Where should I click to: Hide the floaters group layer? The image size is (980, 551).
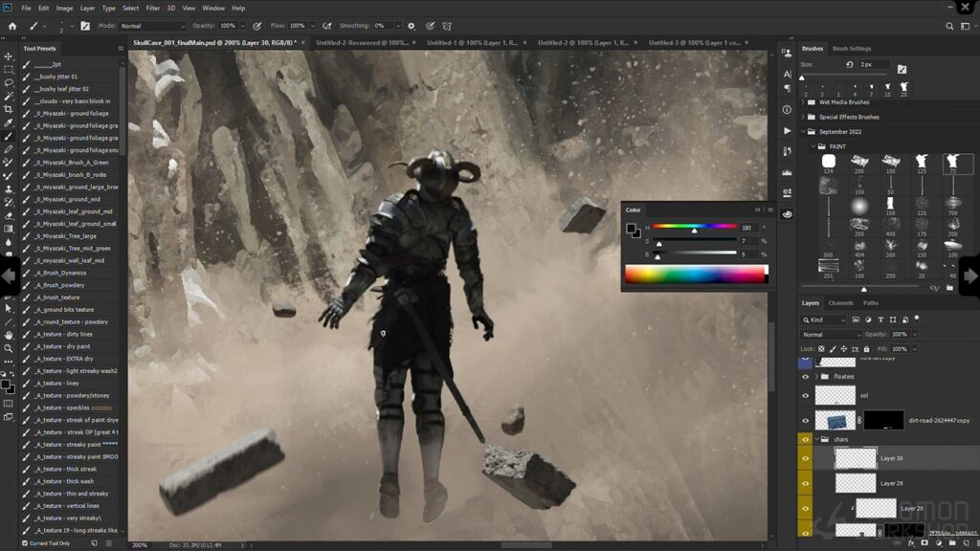[805, 377]
